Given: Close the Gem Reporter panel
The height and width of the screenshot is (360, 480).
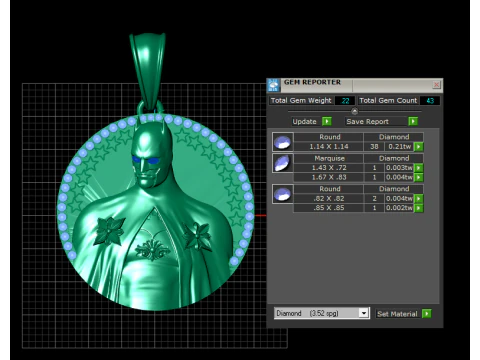Looking at the screenshot, I should coord(436,85).
